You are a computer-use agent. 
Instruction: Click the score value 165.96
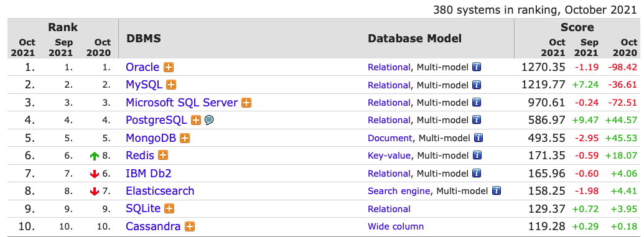(547, 174)
